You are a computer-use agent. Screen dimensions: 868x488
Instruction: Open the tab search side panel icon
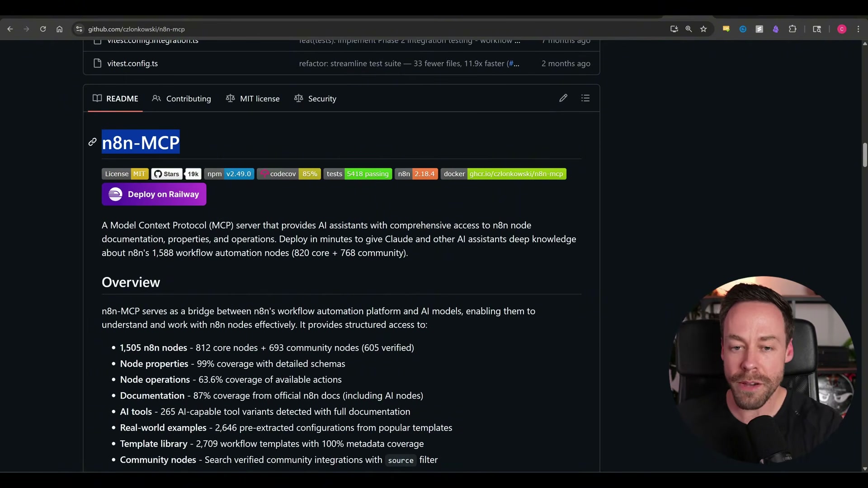(x=817, y=29)
